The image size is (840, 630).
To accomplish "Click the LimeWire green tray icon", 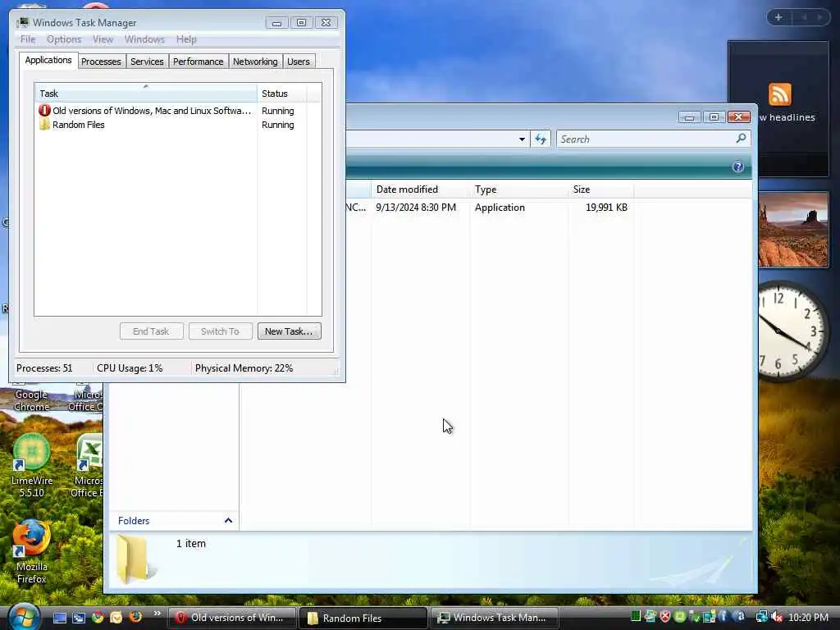I will 680,617.
